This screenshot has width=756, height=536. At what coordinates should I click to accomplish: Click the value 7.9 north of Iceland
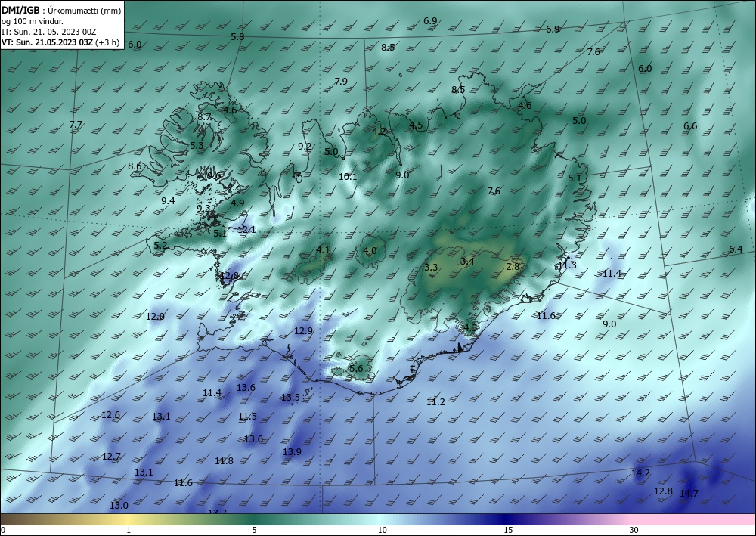pyautogui.click(x=341, y=81)
